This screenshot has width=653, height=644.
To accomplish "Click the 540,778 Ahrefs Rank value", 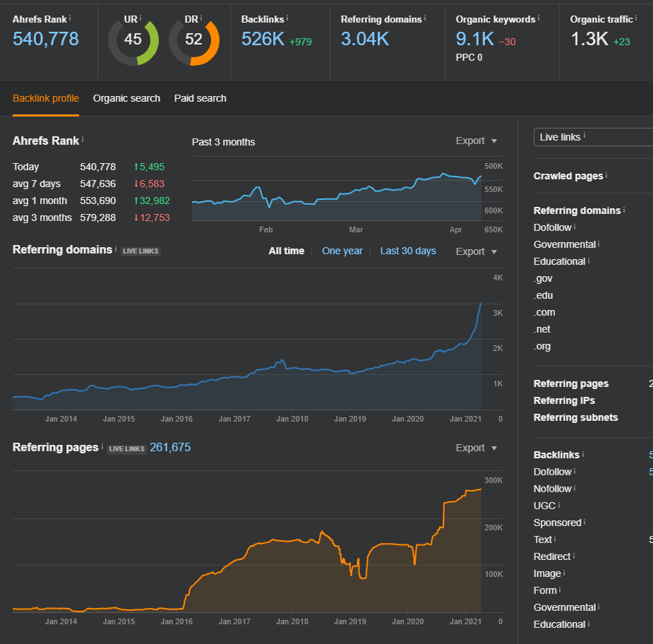I will pyautogui.click(x=46, y=39).
